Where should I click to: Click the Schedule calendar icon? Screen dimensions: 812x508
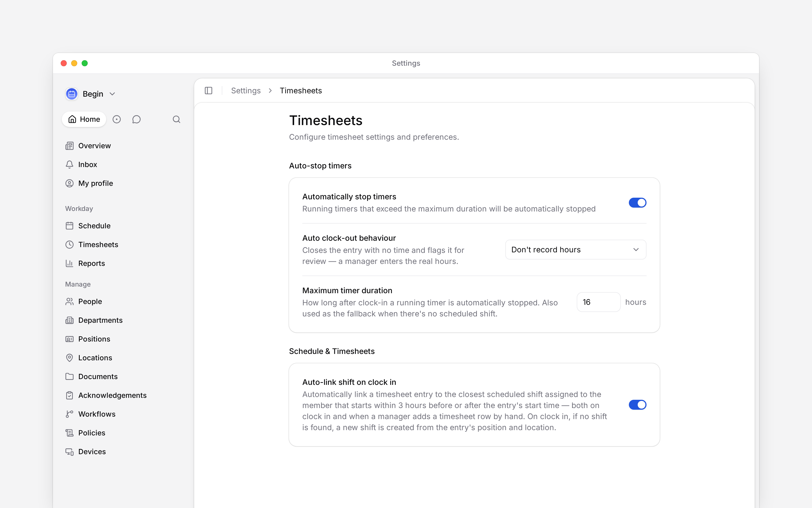click(70, 226)
